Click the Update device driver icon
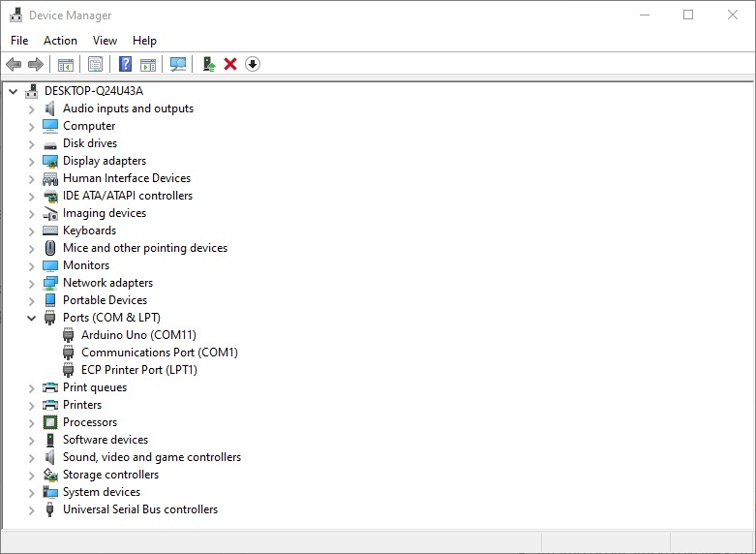The image size is (756, 554). coord(208,64)
